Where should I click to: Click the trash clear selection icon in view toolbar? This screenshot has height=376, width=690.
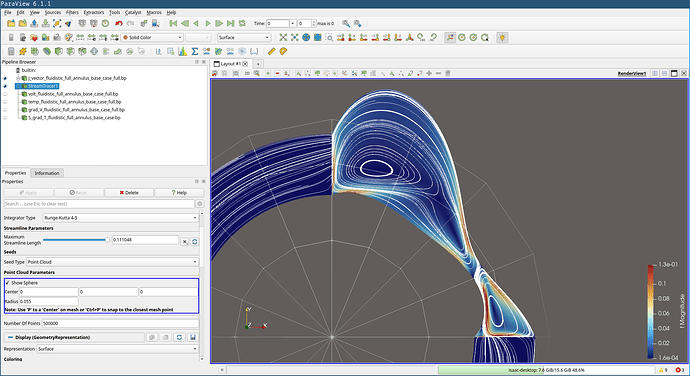pos(448,74)
